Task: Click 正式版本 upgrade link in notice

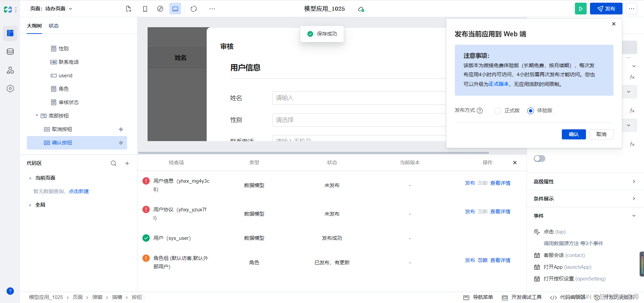Action: [499, 84]
